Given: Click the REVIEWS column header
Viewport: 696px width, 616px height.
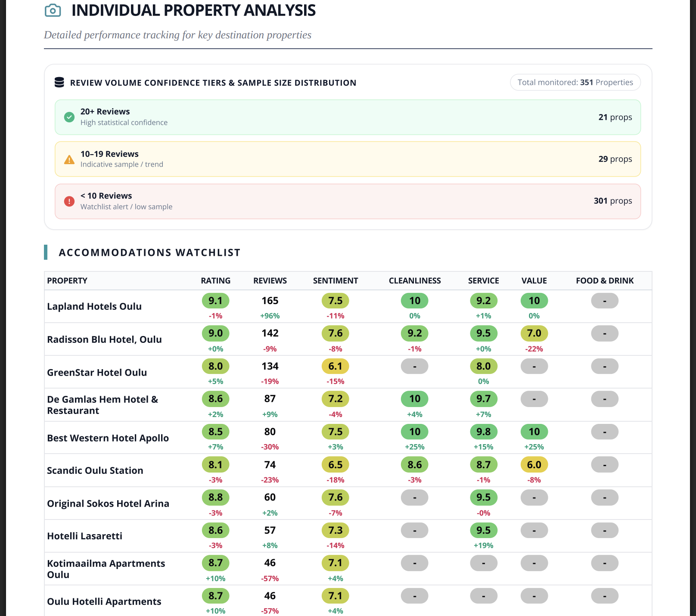Looking at the screenshot, I should click(x=270, y=280).
